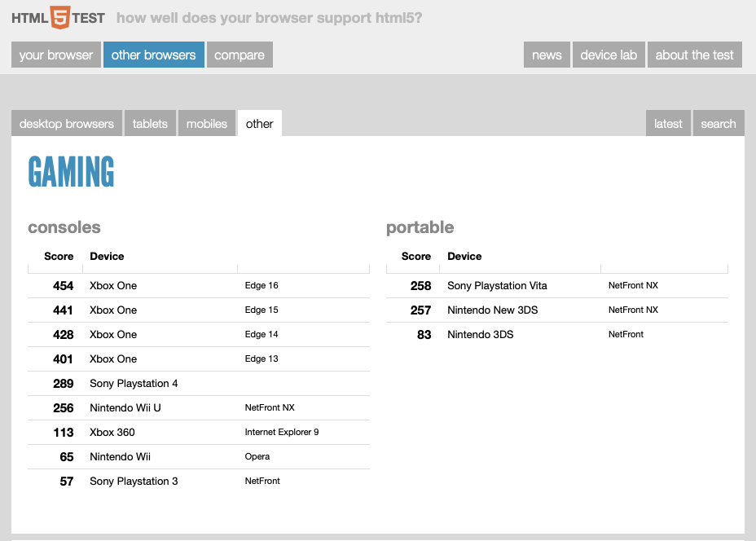Select Nintendo New 3DS device
756x541 pixels.
492,310
